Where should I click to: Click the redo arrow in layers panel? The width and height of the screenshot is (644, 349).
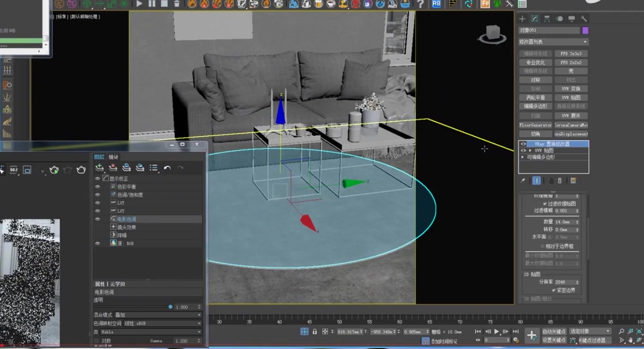click(180, 168)
